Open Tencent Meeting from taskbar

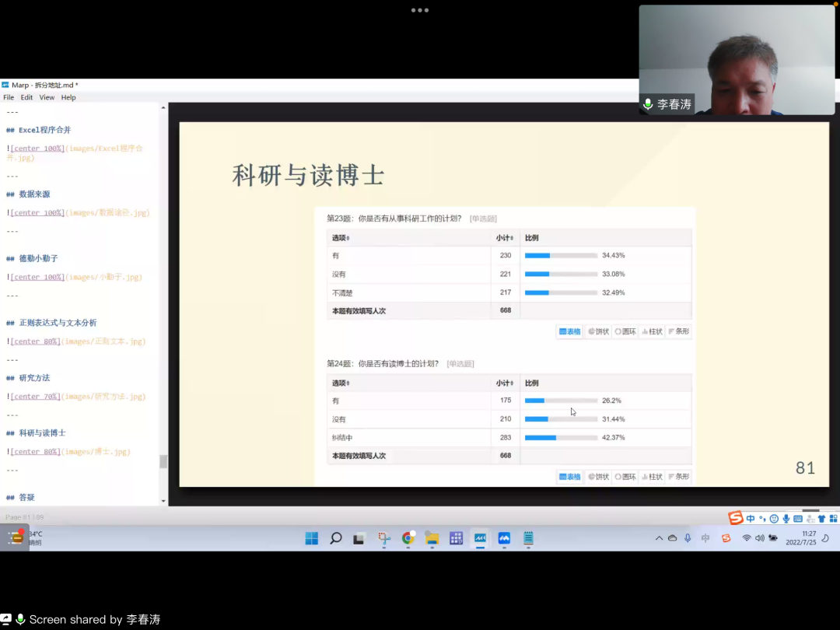click(504, 538)
